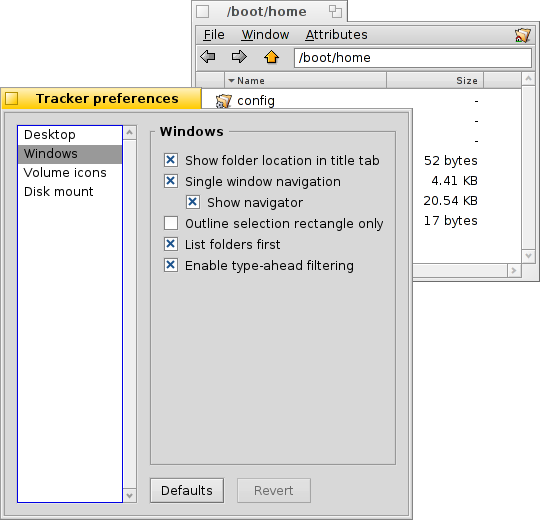Select Desktop in preferences list

70,135
